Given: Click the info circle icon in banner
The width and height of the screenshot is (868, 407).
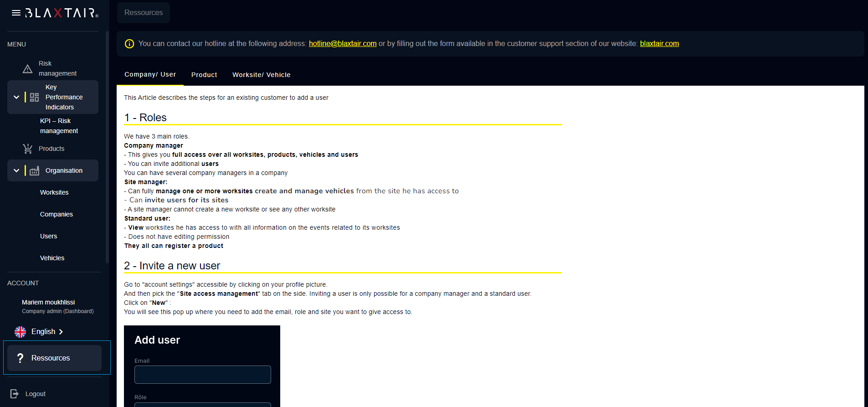Looking at the screenshot, I should 129,44.
